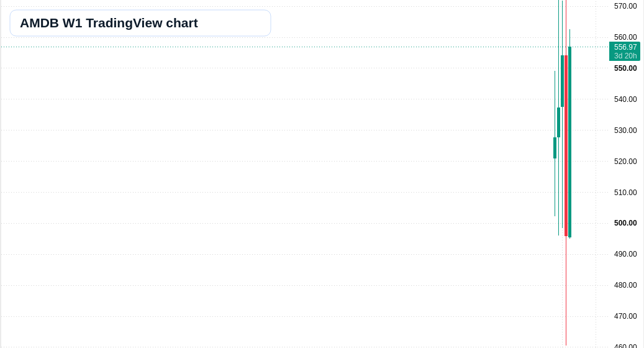Click the bold 500.00 price scale label
Viewport: 644px width, 348px height.
coord(625,223)
